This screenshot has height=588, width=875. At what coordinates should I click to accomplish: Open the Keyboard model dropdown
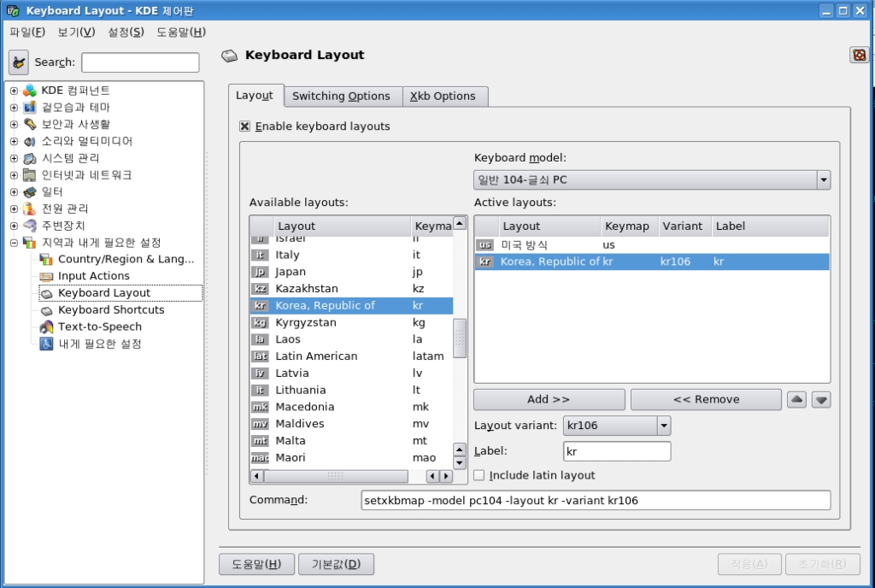(x=652, y=179)
